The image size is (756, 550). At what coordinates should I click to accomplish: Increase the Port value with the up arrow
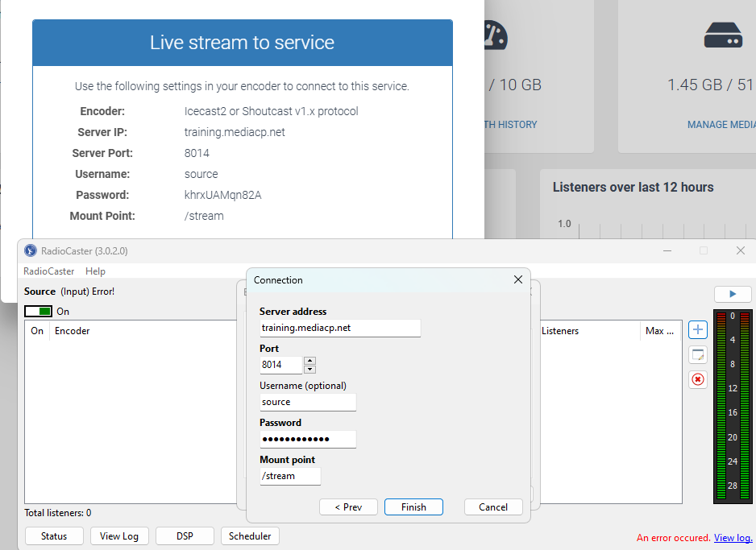click(310, 360)
